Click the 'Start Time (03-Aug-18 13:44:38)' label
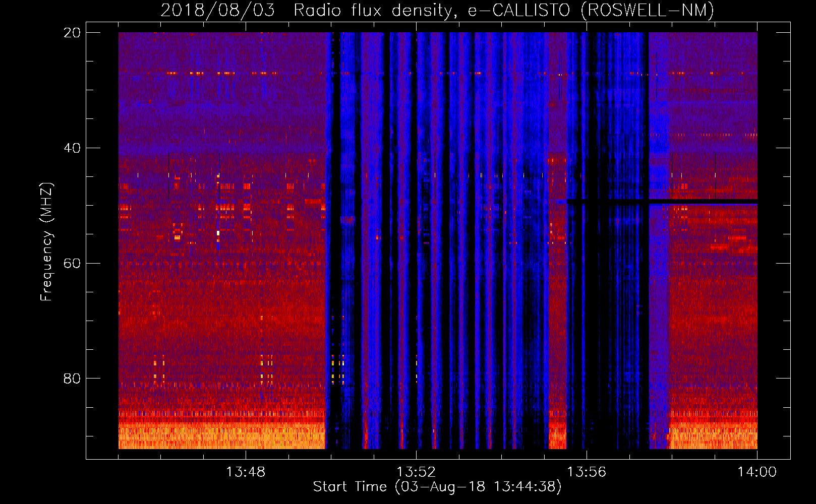816x504 pixels. [x=437, y=487]
